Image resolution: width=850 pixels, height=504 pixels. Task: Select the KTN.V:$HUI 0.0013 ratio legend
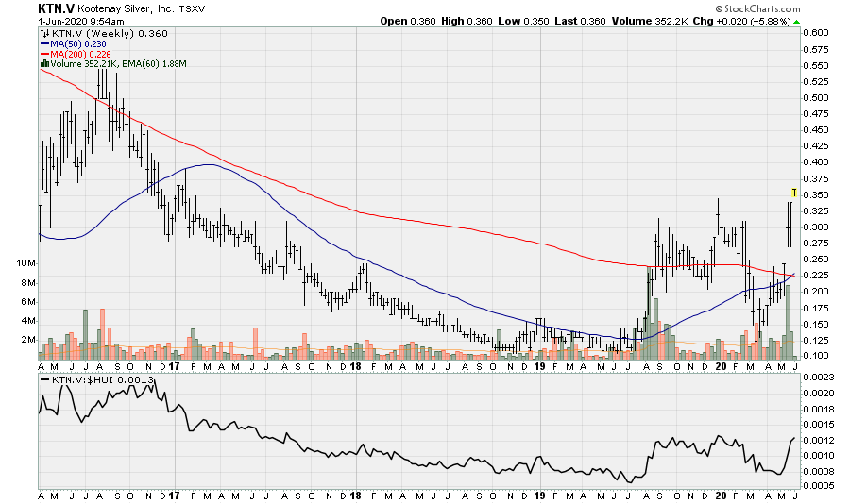102,380
